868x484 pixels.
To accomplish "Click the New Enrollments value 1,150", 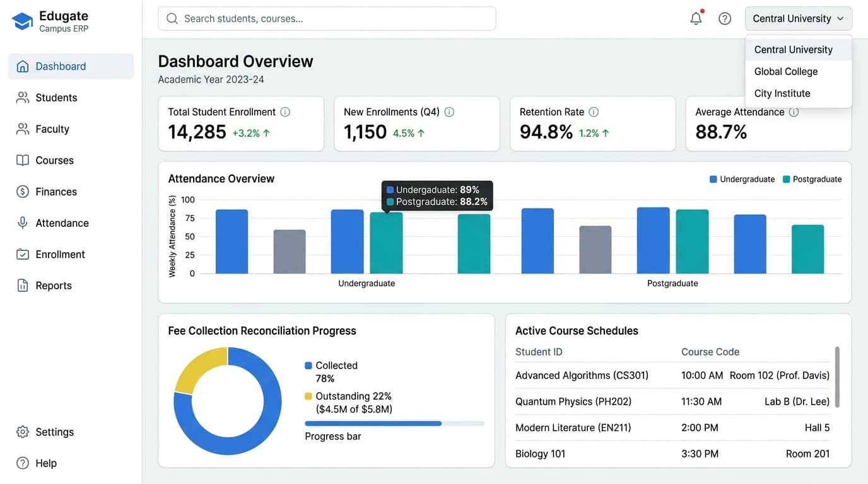I will [x=365, y=132].
